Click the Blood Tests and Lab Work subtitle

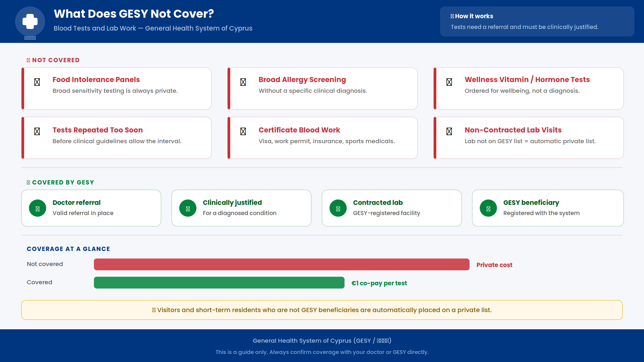point(153,28)
